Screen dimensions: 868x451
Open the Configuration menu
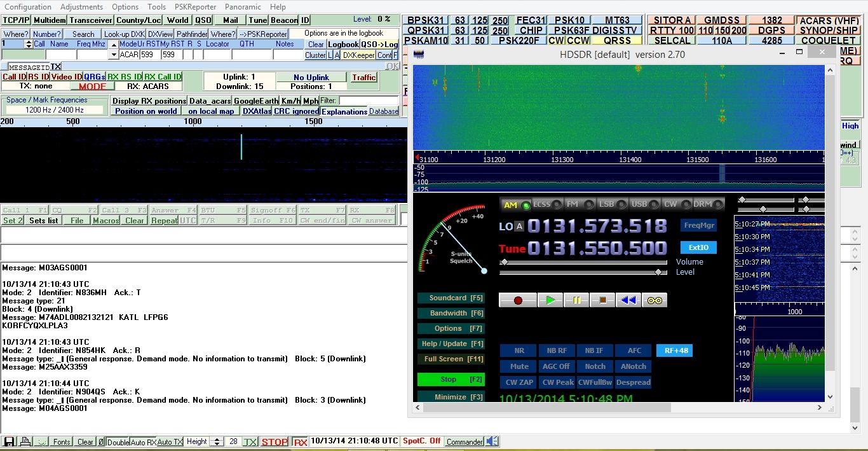[x=28, y=7]
